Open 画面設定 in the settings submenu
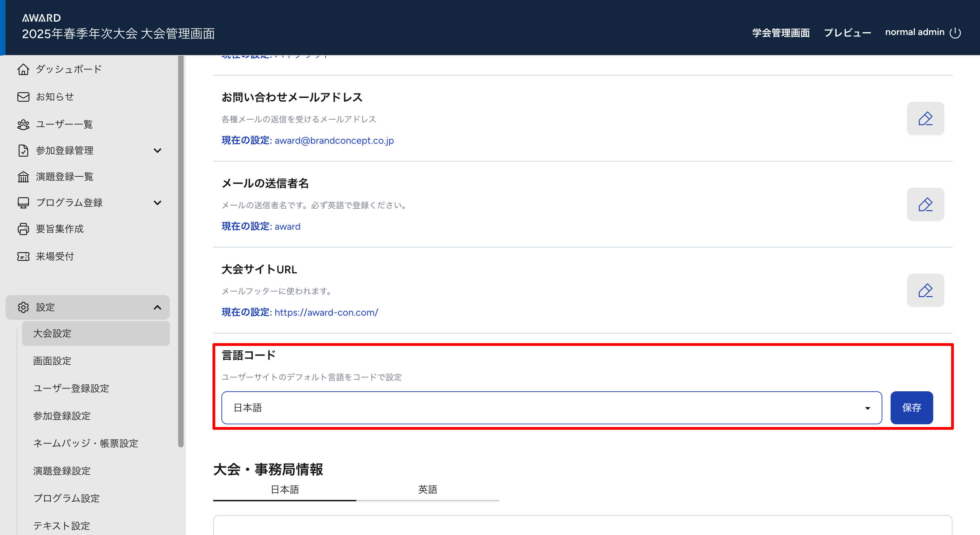 click(x=52, y=361)
